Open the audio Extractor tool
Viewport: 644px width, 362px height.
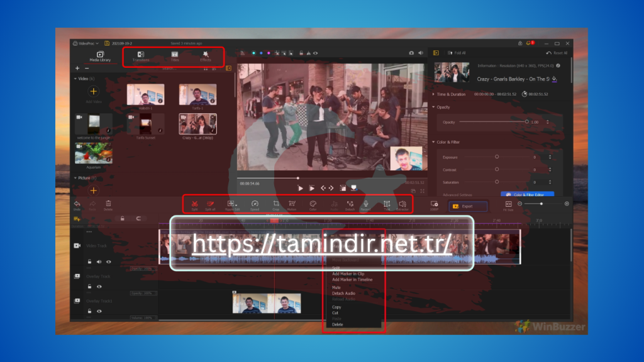click(402, 204)
